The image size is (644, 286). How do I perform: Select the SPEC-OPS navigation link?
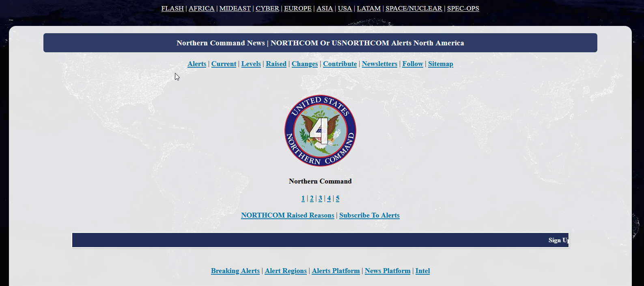(x=463, y=9)
